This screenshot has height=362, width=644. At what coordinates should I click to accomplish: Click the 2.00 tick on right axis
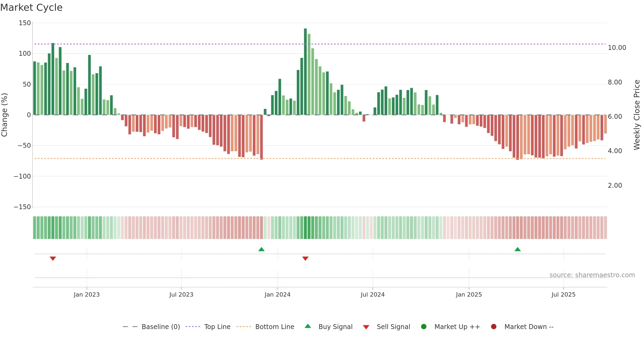(x=615, y=186)
